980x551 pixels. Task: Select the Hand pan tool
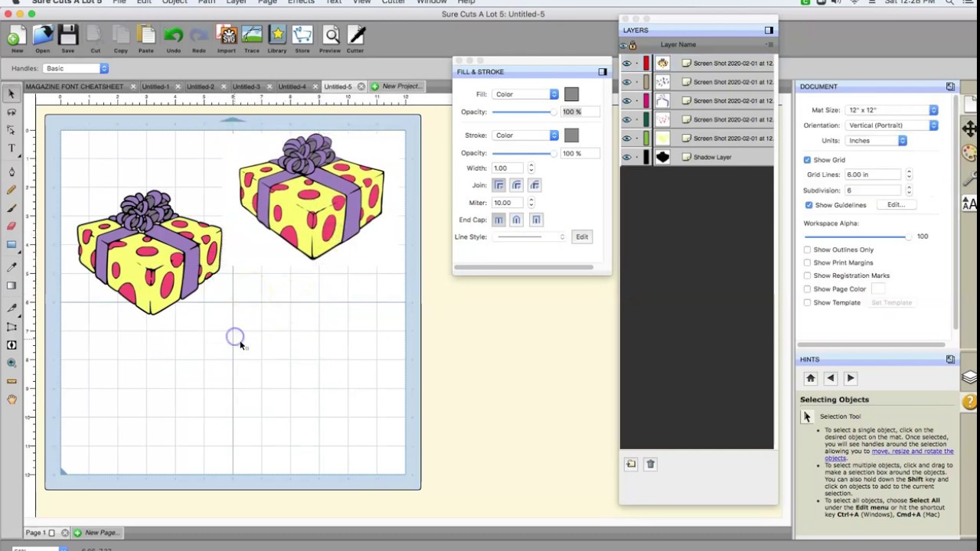click(11, 399)
